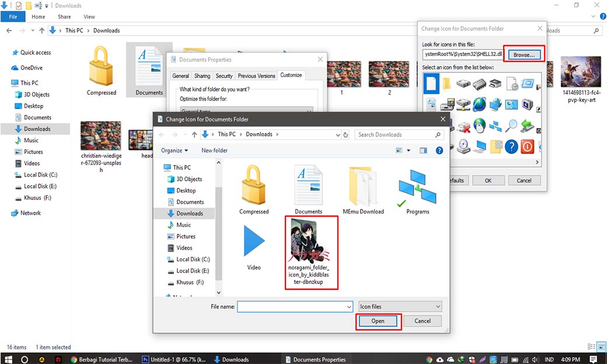Pick the drive with red X icon
The image size is (607, 364).
pos(463,126)
